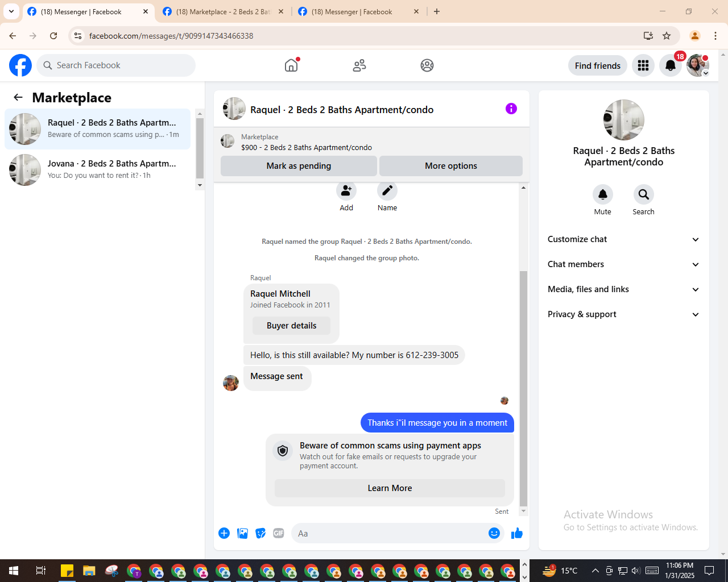Choose a GIF from the composer

(x=279, y=533)
